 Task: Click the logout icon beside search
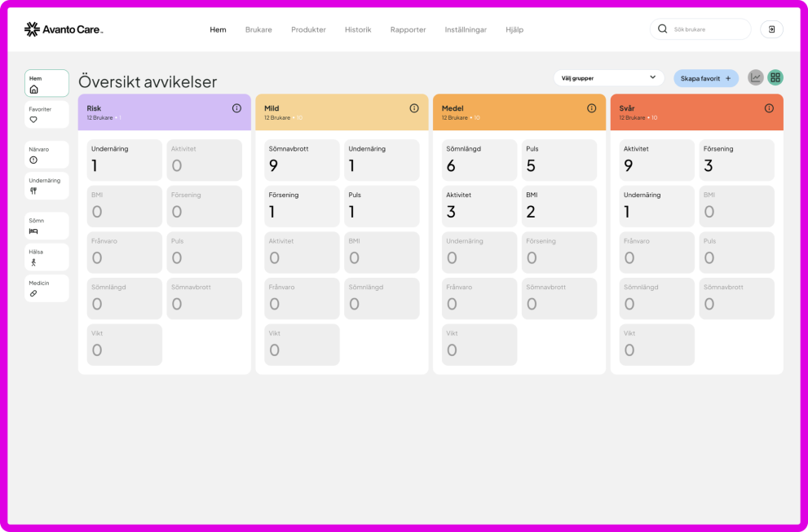[771, 29]
